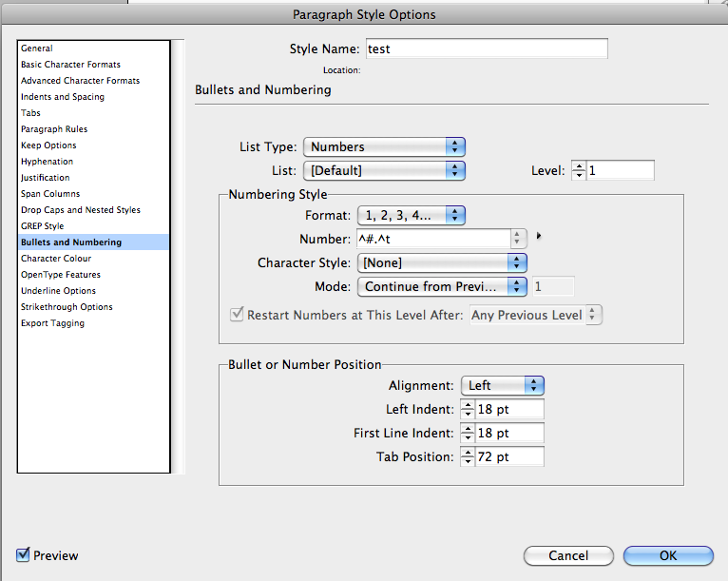This screenshot has width=728, height=581.
Task: Open the Mode dropdown
Action: click(x=442, y=286)
